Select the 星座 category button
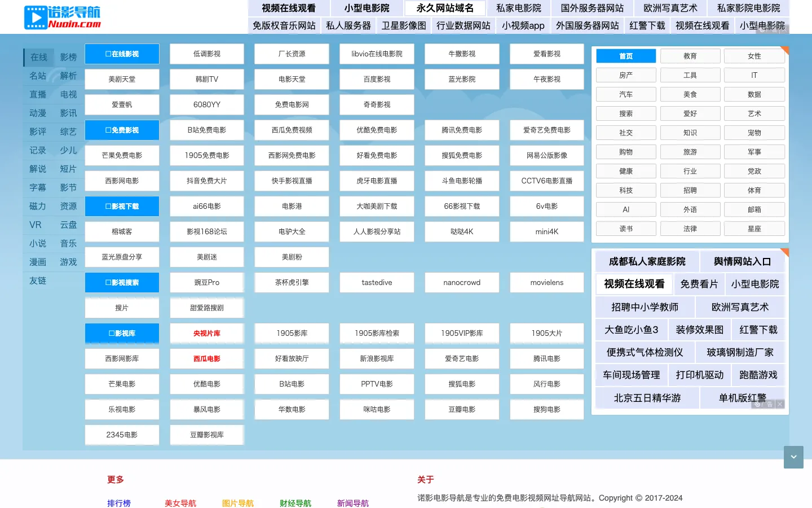This screenshot has height=508, width=812. pos(754,229)
